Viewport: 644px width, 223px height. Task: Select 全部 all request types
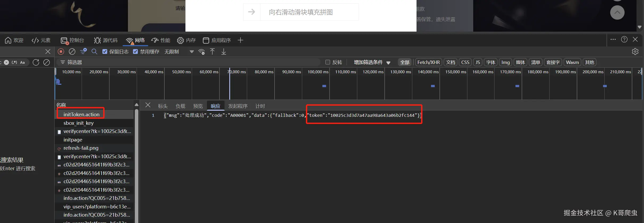pos(405,62)
